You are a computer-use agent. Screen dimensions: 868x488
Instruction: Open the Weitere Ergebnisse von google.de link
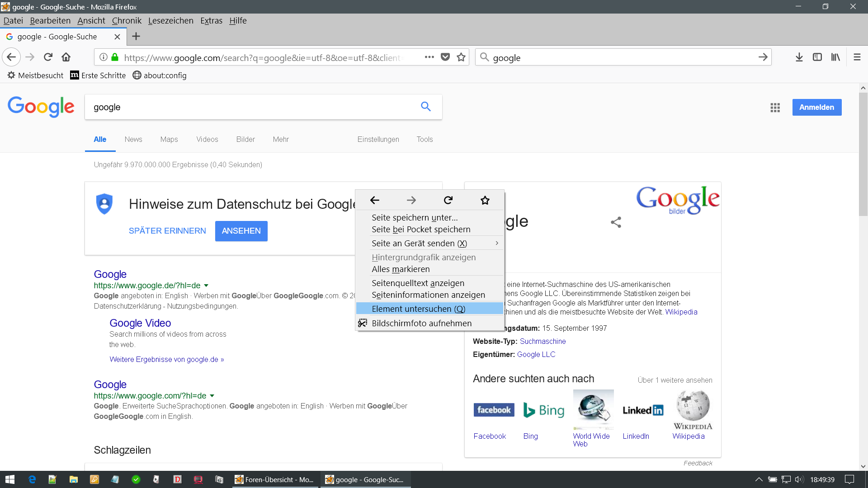click(x=166, y=359)
